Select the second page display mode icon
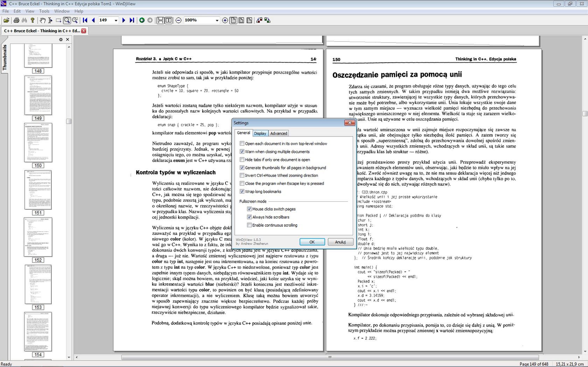Viewport: 588px width, 367px height. click(241, 20)
